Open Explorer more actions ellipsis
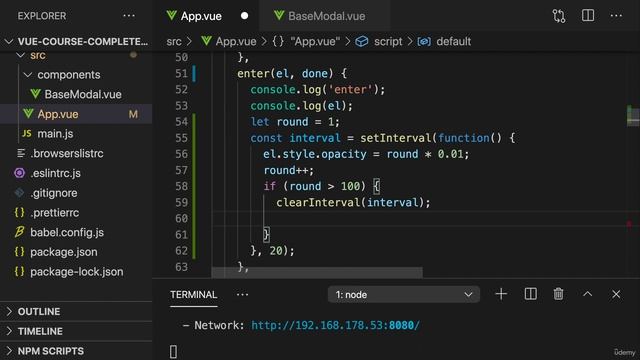Viewport: 640px width, 360px height. [129, 16]
